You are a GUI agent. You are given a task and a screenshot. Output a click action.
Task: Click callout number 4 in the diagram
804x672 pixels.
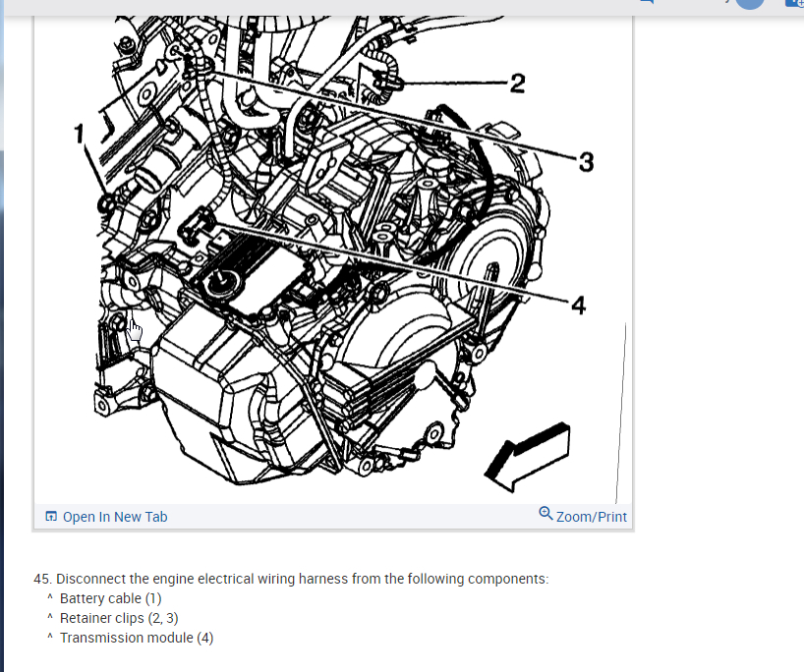coord(578,306)
